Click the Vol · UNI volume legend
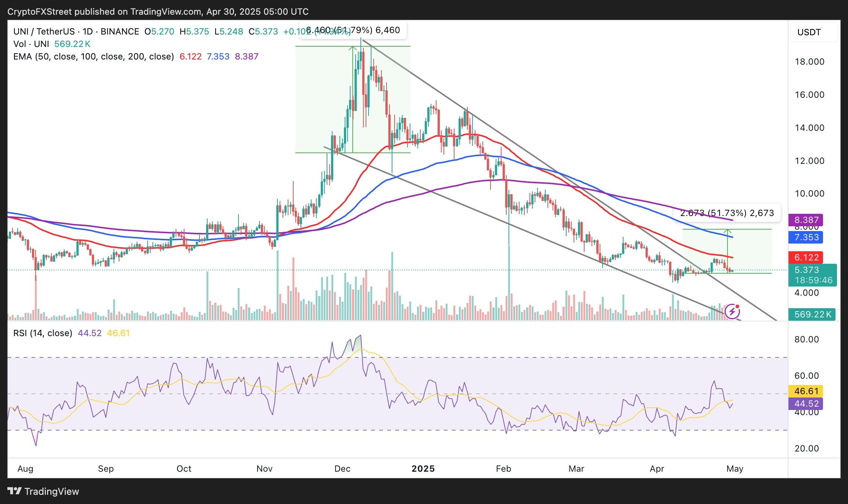The height and width of the screenshot is (504, 848). coord(31,44)
